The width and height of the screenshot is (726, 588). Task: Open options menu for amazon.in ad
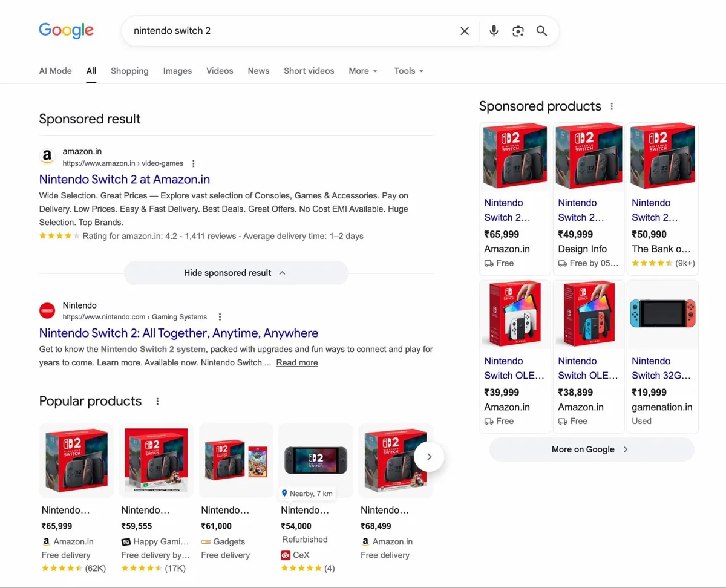(194, 163)
